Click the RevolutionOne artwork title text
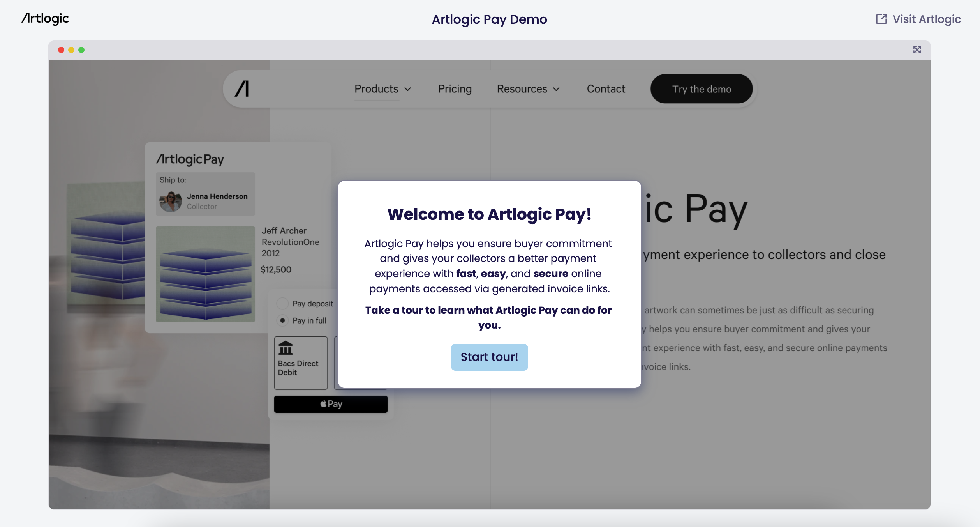 coord(290,242)
